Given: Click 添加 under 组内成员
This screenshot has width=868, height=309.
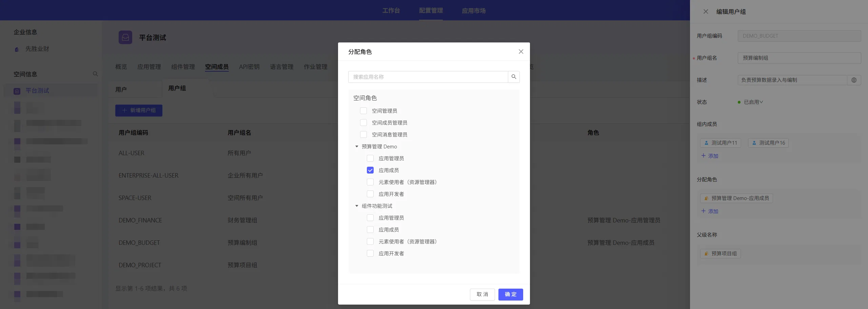Looking at the screenshot, I should click(710, 156).
